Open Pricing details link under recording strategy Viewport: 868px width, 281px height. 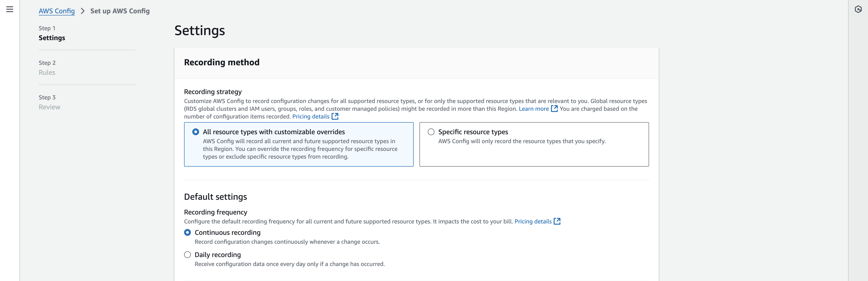click(x=311, y=116)
